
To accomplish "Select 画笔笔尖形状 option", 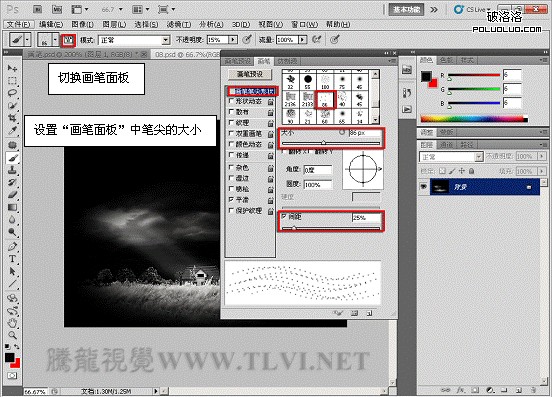I will tap(252, 92).
